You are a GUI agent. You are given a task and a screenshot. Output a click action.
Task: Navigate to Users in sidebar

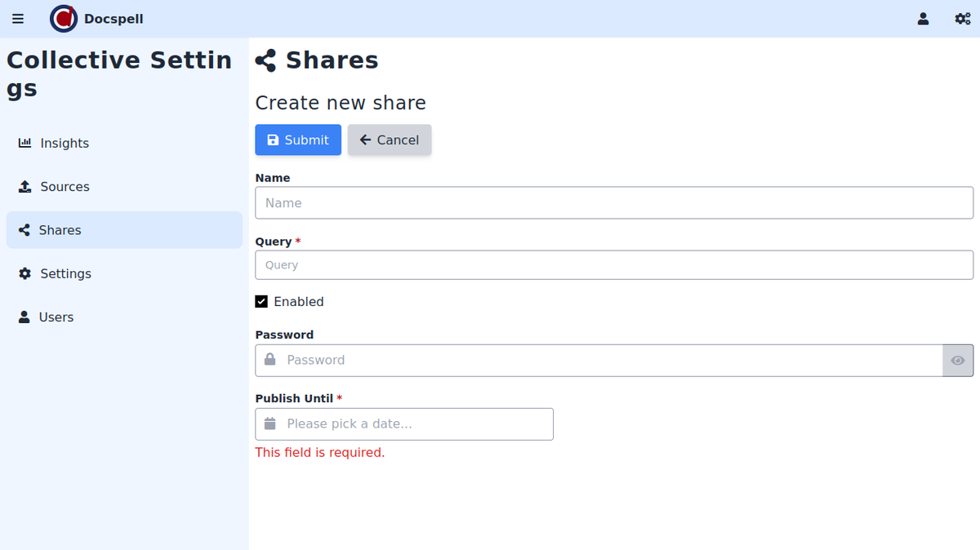point(56,317)
